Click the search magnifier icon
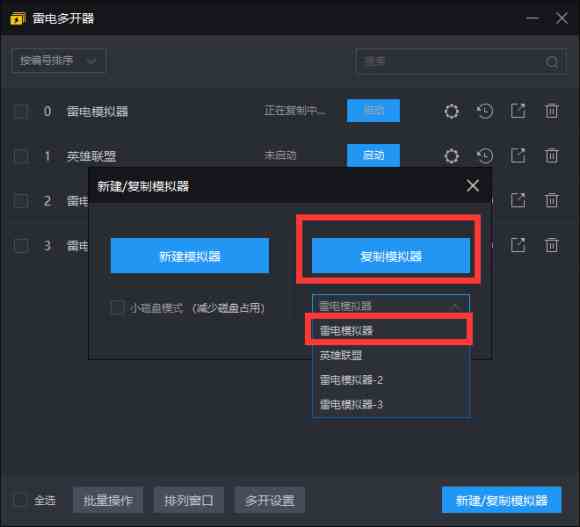580x527 pixels. (552, 62)
